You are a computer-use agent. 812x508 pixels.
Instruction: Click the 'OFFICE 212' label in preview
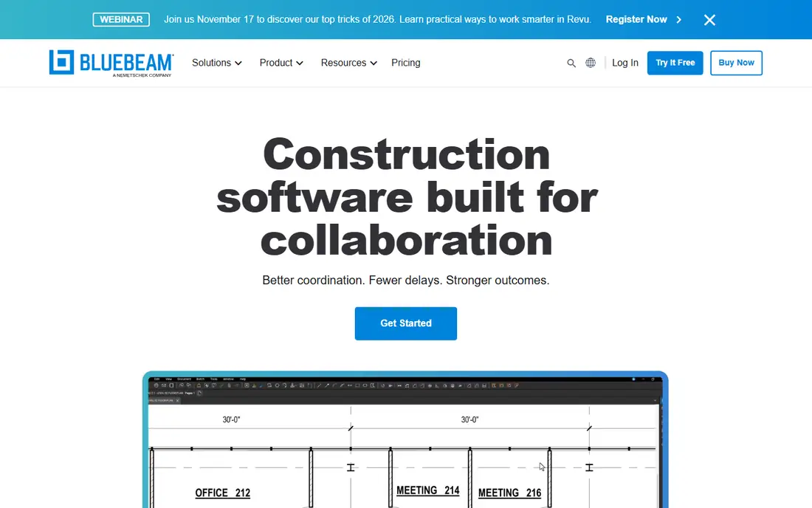pos(222,493)
